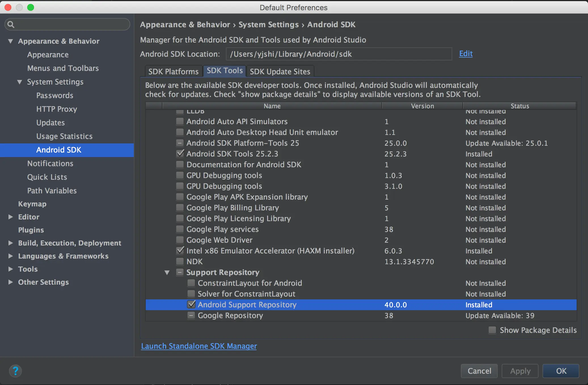
Task: Click Launch Standalone SDK Manager link
Action: coord(199,346)
